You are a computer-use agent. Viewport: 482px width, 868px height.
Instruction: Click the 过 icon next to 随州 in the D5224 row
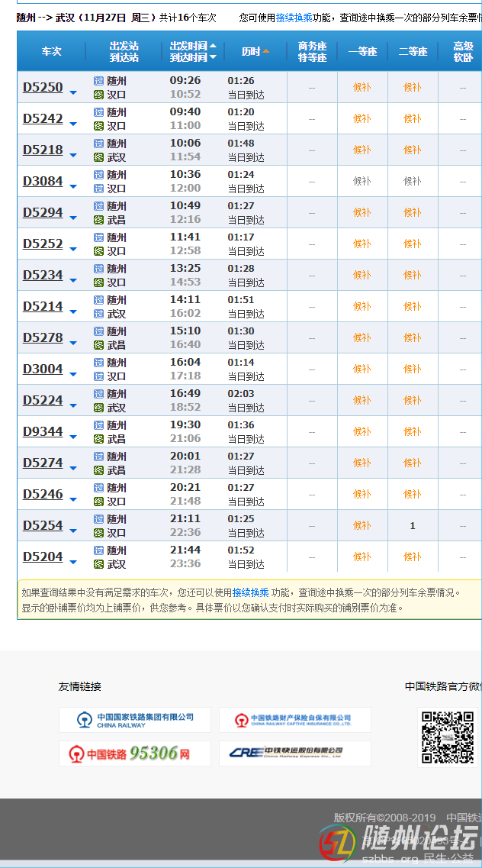pos(98,394)
